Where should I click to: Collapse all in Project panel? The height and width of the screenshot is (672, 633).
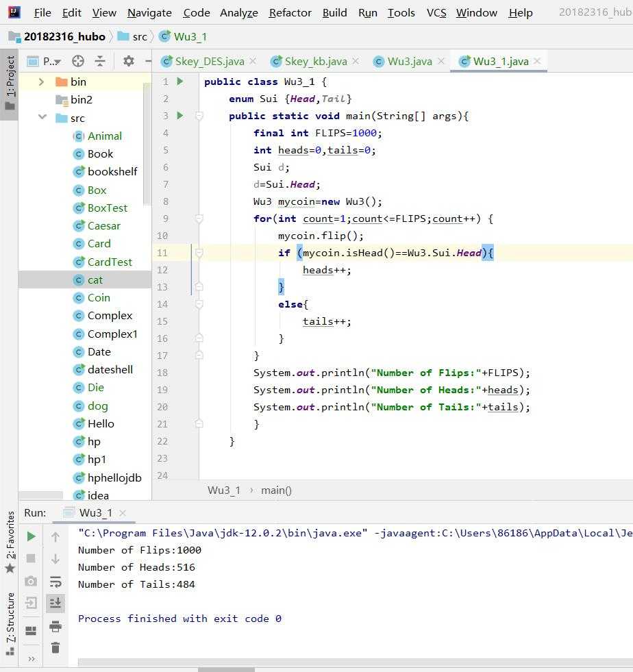(x=100, y=61)
